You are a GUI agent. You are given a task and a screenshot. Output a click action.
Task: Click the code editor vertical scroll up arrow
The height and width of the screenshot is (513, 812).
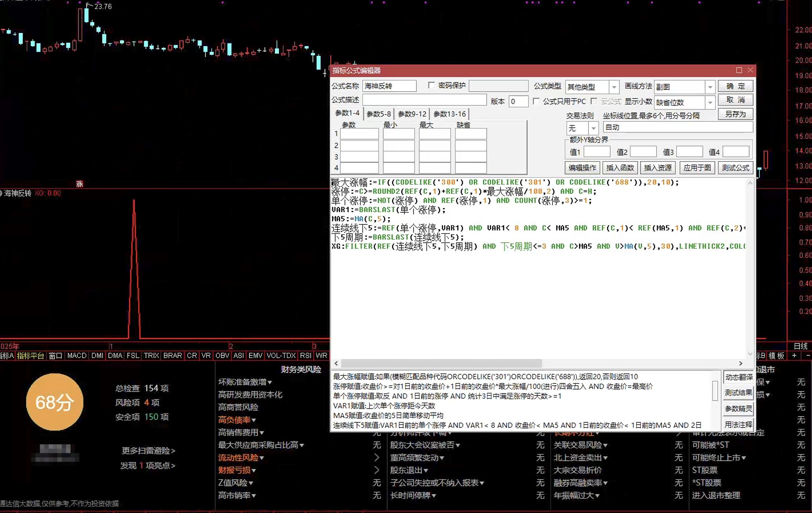tap(750, 183)
